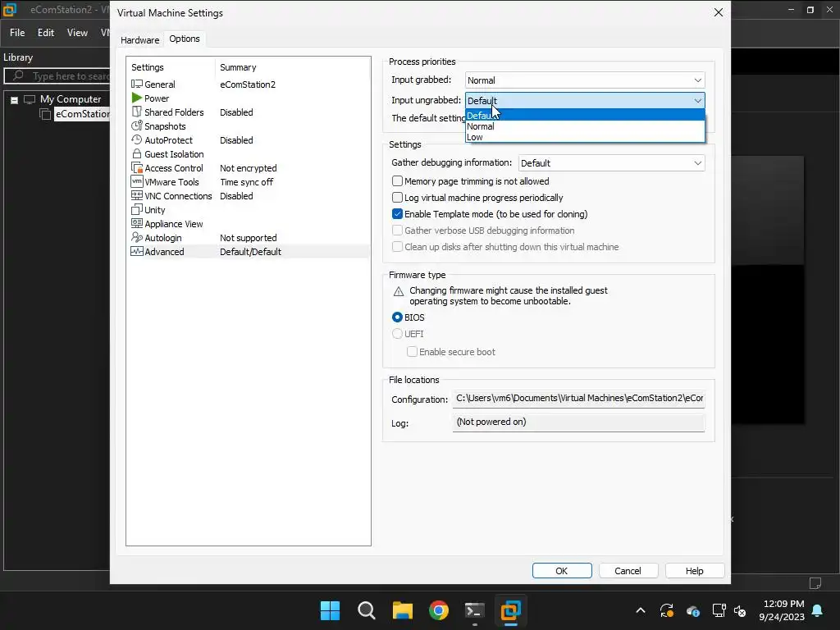Click the Configuration file path field
Viewport: 840px width, 630px height.
tap(578, 399)
